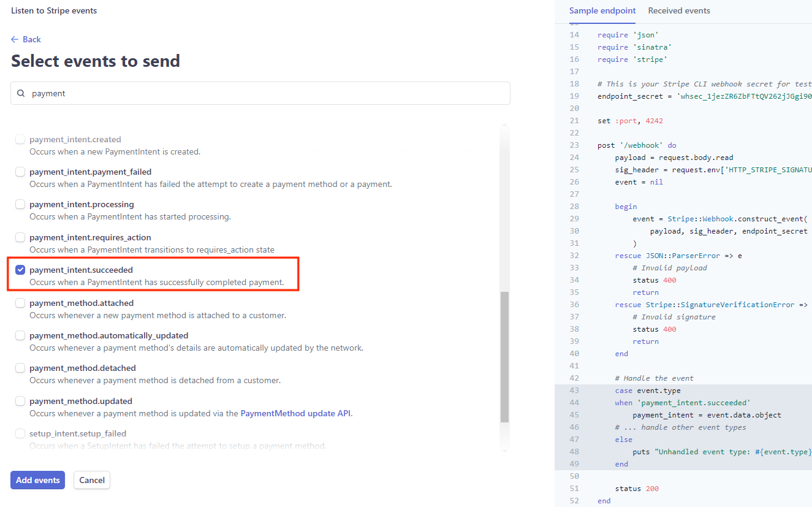Open Received events tab

pos(679,10)
